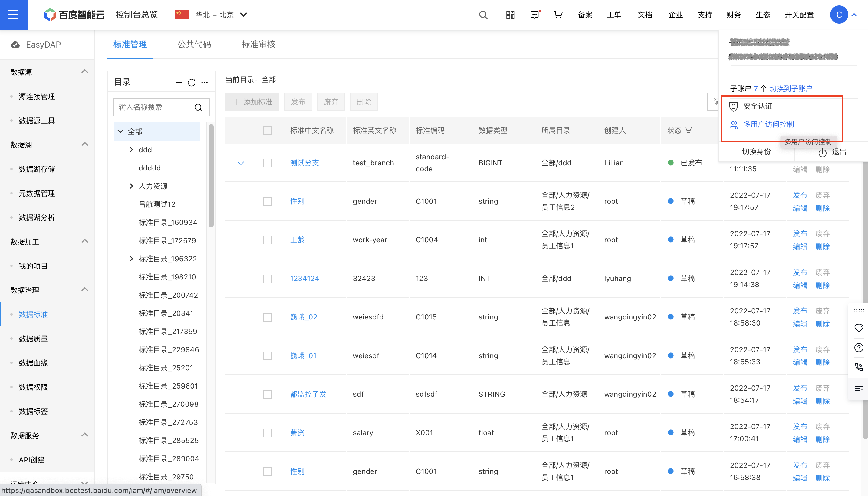The image size is (868, 496).
Task: Collapse the 数据湖 sidebar section
Action: tap(85, 144)
